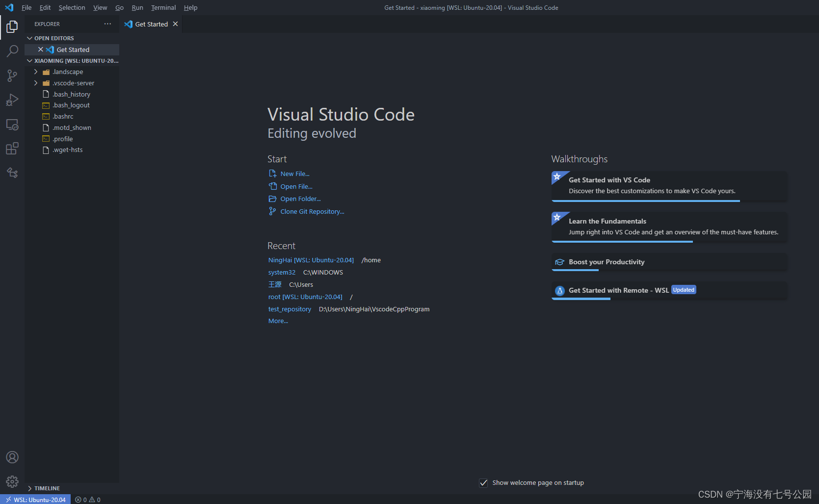Click the star badge on Learn the Fundamentals
This screenshot has width=819, height=504.
coord(557,217)
